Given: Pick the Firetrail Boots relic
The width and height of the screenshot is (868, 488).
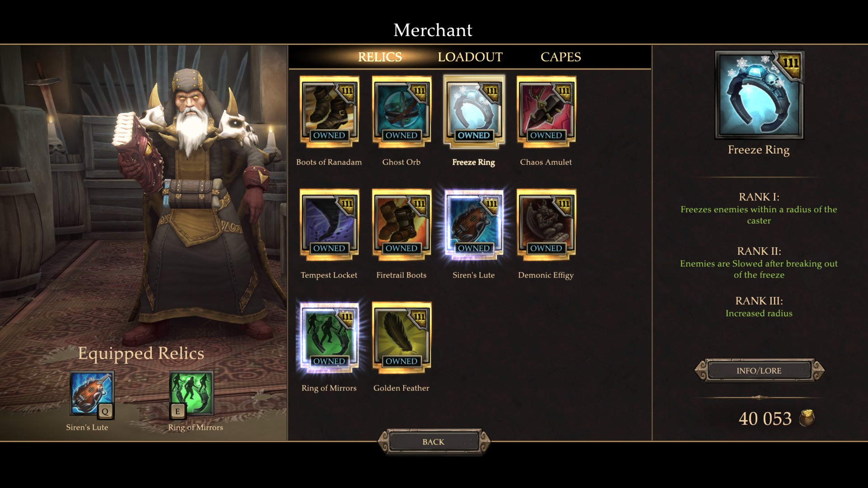Looking at the screenshot, I should [401, 225].
